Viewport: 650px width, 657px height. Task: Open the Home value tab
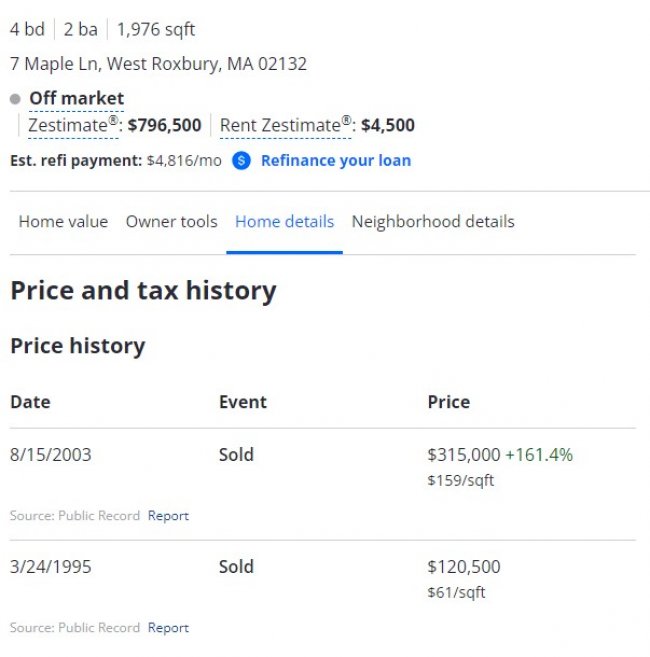(63, 222)
